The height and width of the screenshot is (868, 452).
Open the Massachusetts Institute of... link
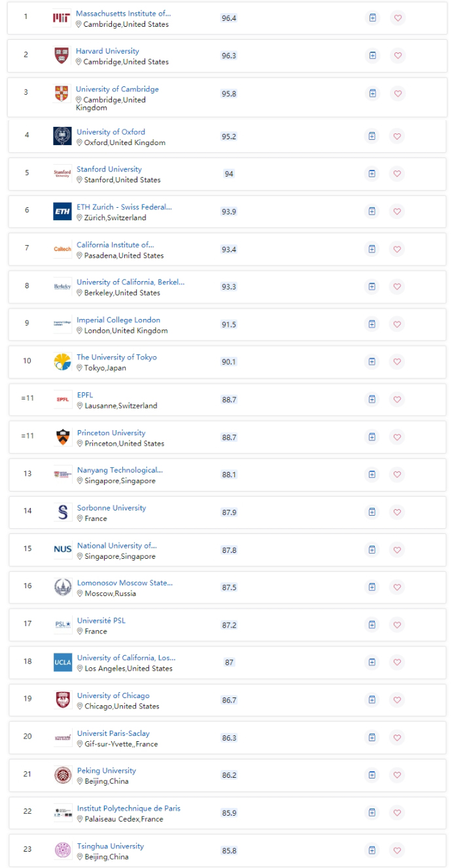pos(123,13)
